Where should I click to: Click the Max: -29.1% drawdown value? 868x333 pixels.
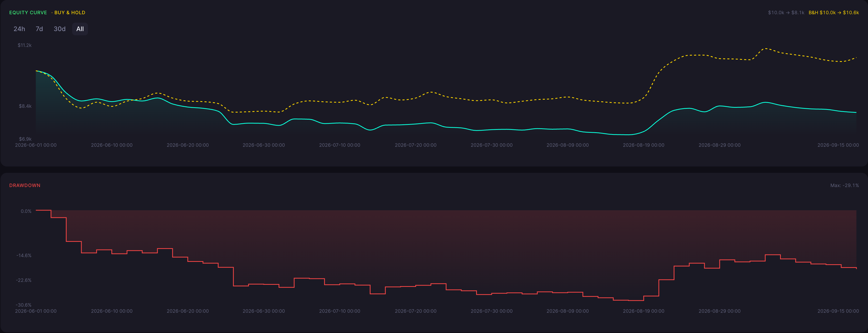point(844,185)
